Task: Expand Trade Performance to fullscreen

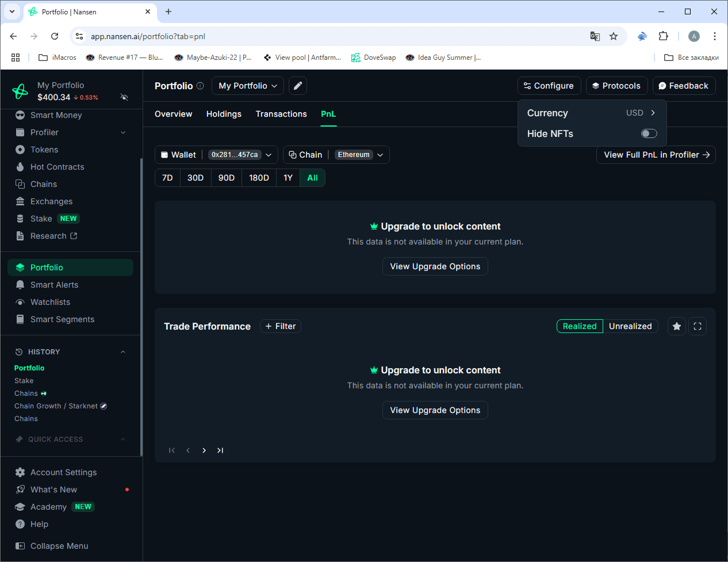Action: (698, 326)
